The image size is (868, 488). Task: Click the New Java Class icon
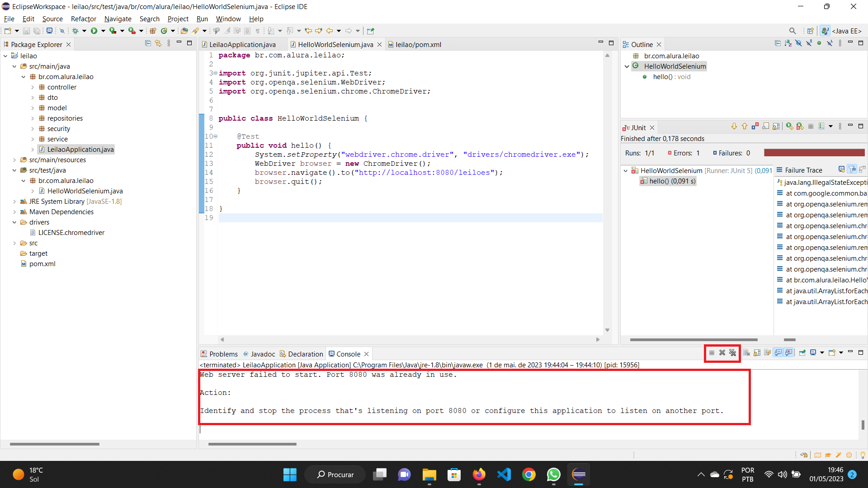(x=164, y=31)
